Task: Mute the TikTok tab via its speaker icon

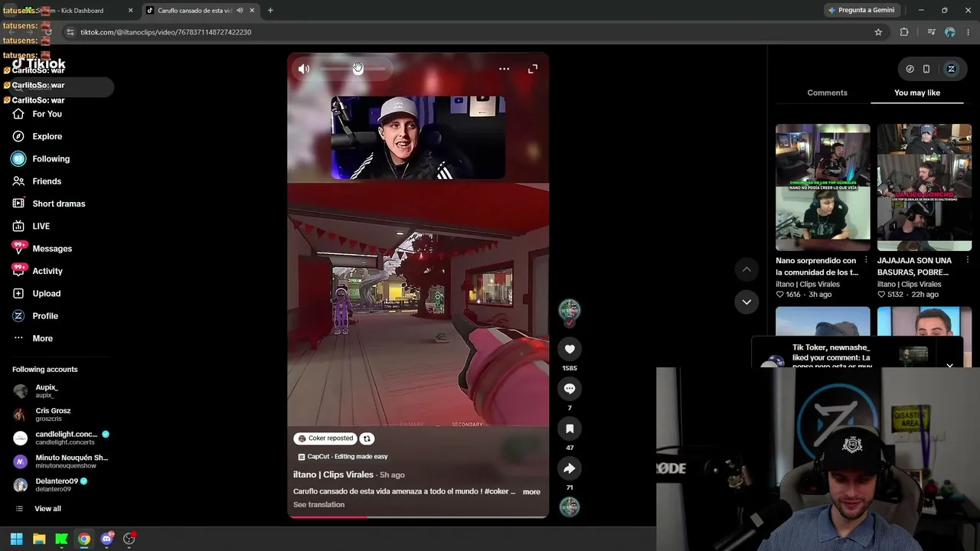Action: (x=240, y=11)
